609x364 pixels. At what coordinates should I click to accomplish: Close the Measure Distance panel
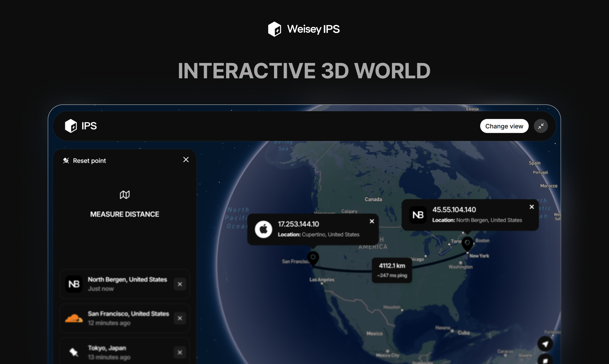(186, 159)
